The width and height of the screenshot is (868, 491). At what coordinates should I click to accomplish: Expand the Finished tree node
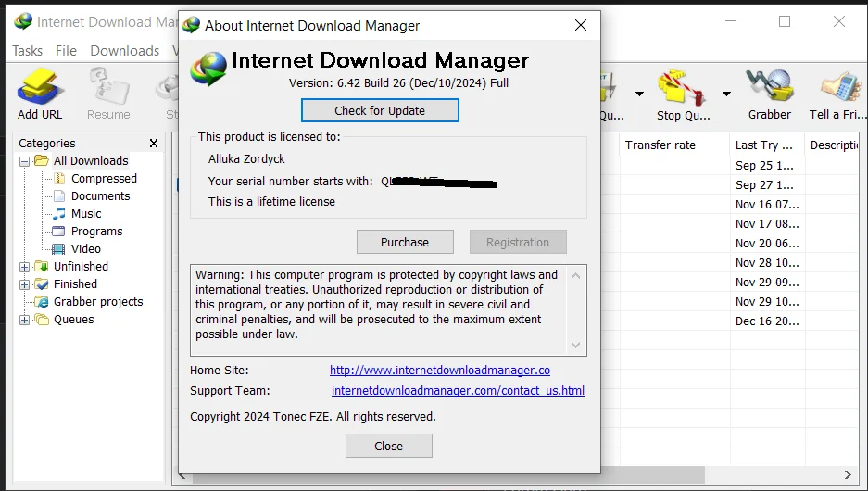[24, 284]
